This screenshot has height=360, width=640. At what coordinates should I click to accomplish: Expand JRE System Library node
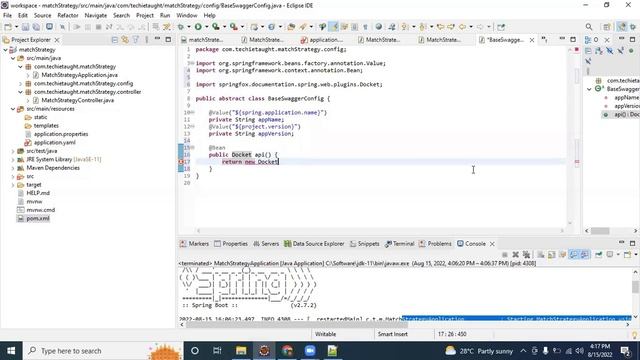point(13,160)
